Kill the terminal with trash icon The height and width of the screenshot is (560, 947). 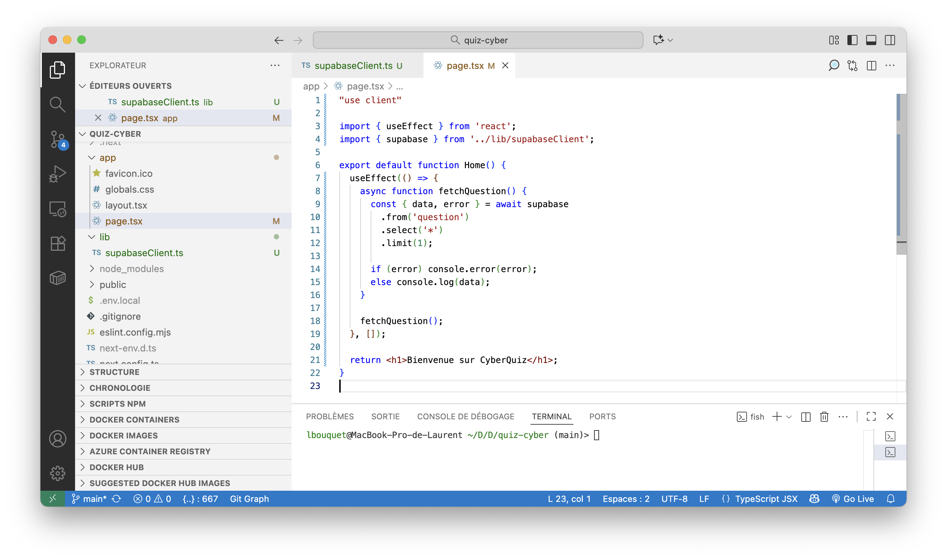click(x=824, y=417)
